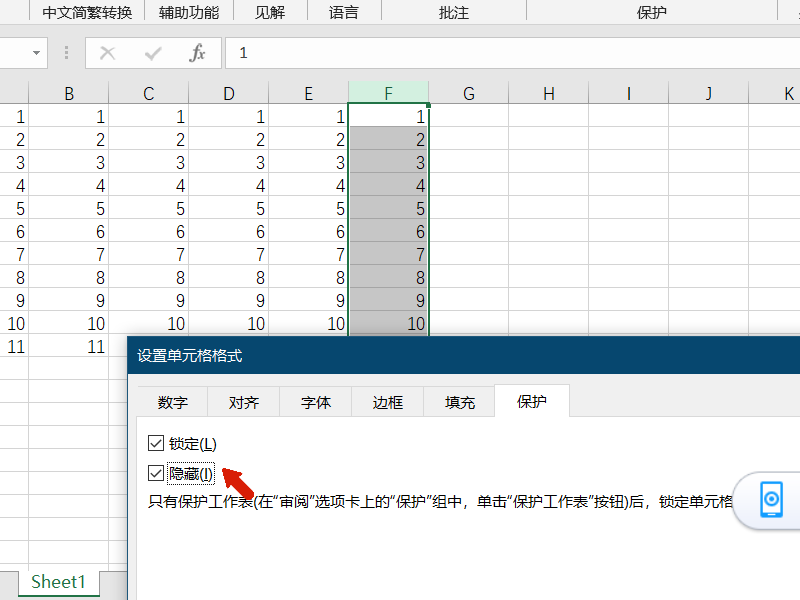Open the 填充 tab
800x600 pixels.
458,401
